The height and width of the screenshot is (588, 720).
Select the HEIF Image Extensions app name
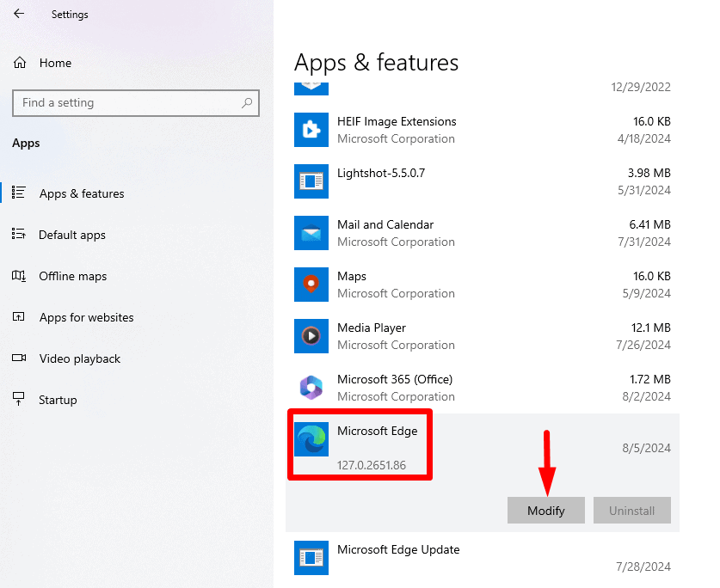[397, 121]
